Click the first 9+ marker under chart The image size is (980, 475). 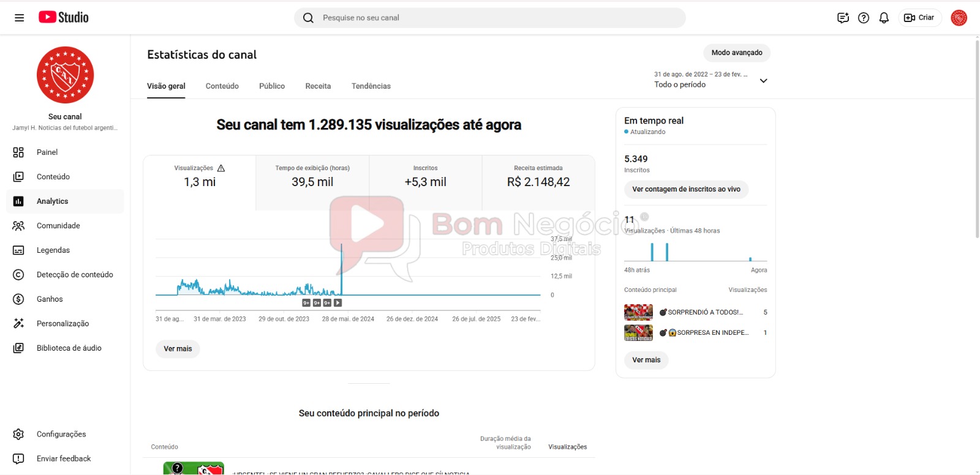click(306, 303)
